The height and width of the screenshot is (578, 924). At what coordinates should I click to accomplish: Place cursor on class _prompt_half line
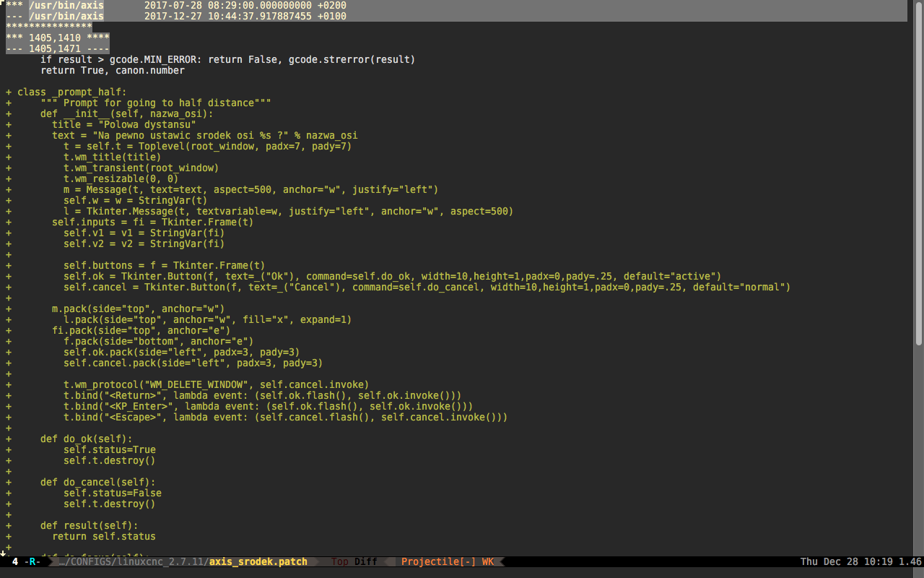point(72,92)
